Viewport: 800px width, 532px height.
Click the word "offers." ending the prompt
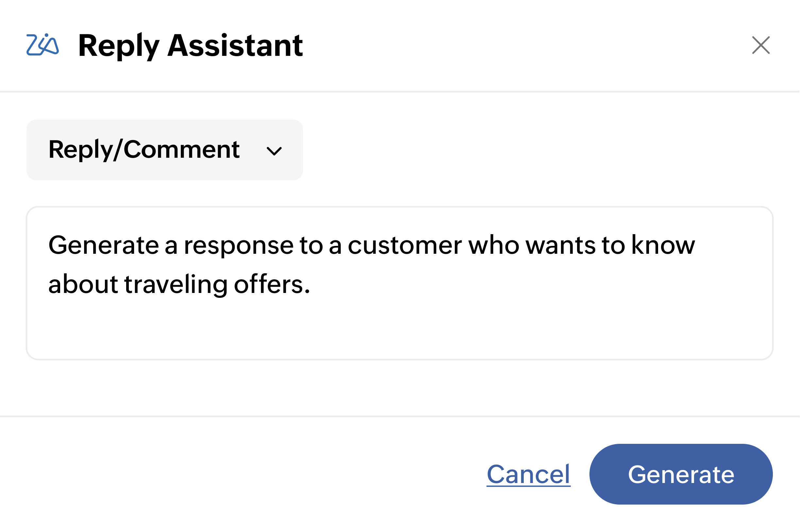click(272, 284)
